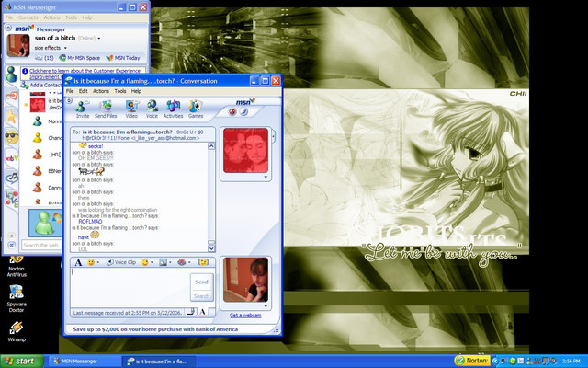Click the Norton tray indicator
This screenshot has height=368, width=588.
pos(472,361)
